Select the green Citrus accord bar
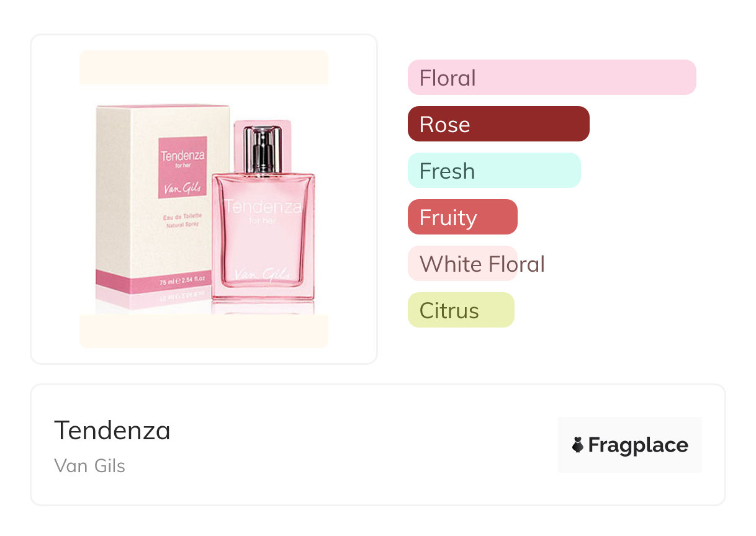The image size is (756, 536). pyautogui.click(x=461, y=310)
